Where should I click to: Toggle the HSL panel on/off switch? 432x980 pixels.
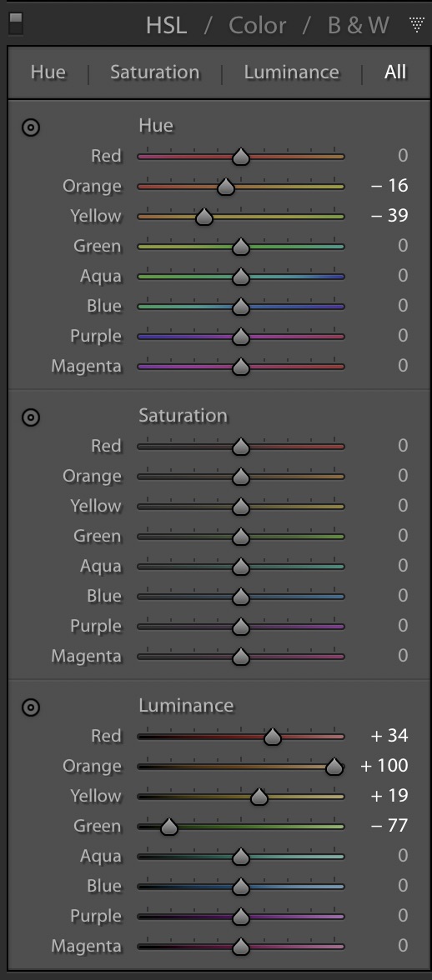coord(16,23)
